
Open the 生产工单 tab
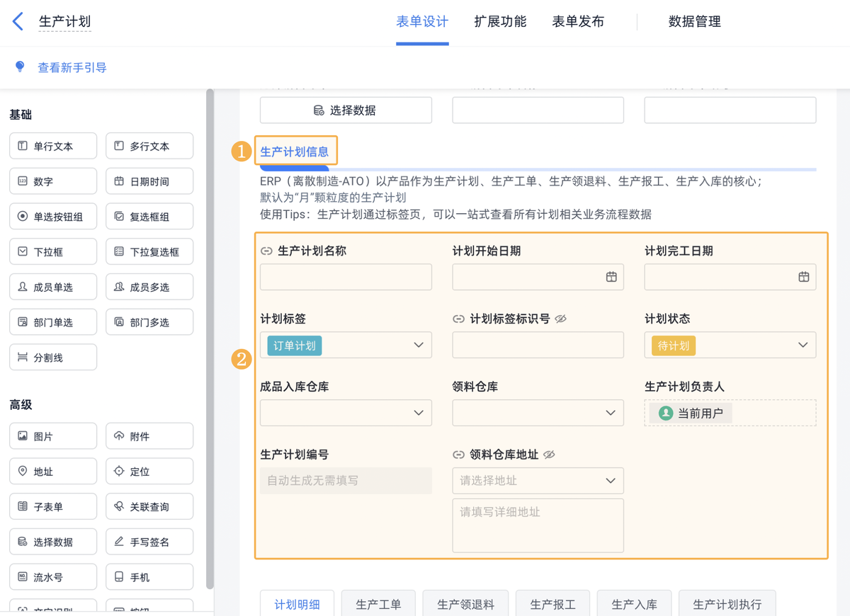(378, 604)
